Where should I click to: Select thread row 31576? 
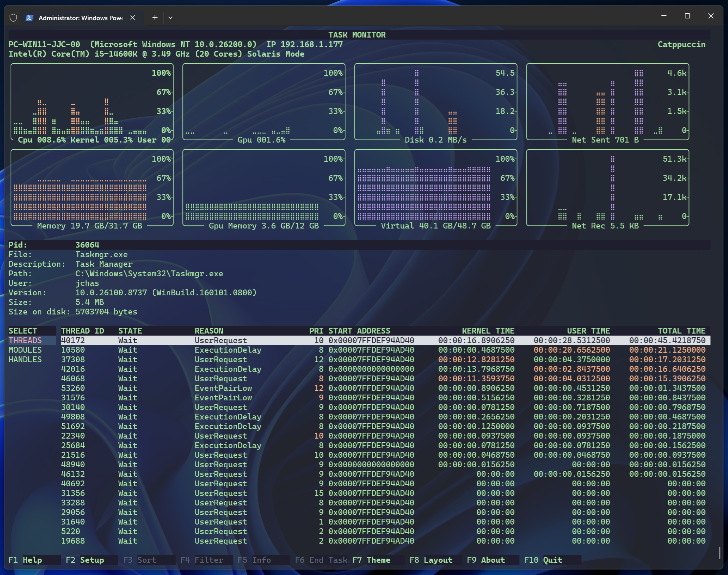click(385, 398)
